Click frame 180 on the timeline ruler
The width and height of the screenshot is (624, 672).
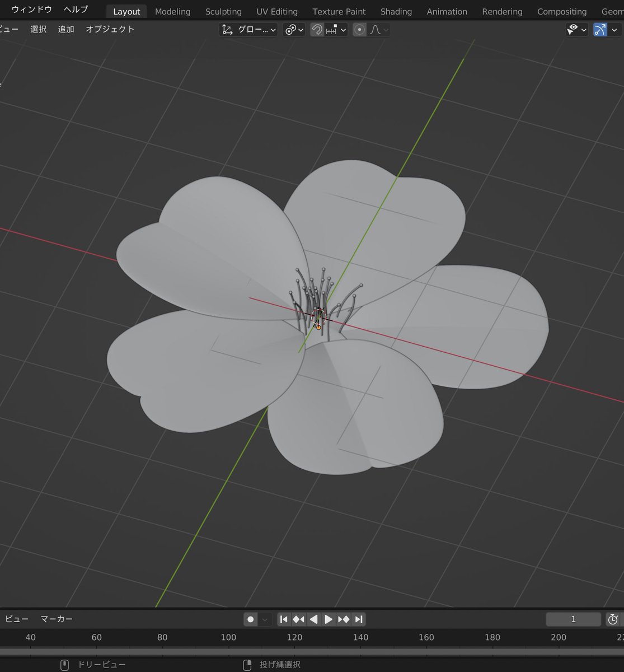point(492,637)
